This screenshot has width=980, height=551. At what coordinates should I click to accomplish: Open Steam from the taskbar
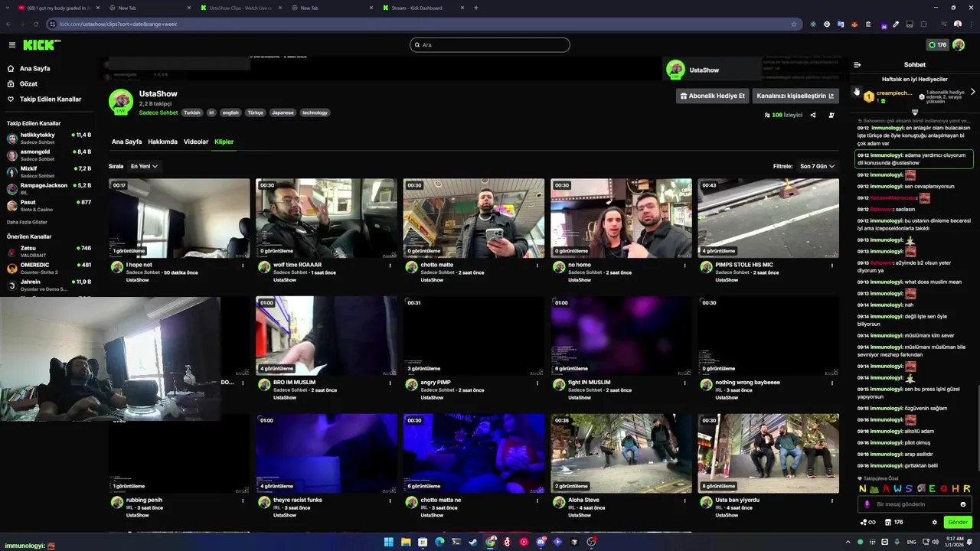point(473,542)
